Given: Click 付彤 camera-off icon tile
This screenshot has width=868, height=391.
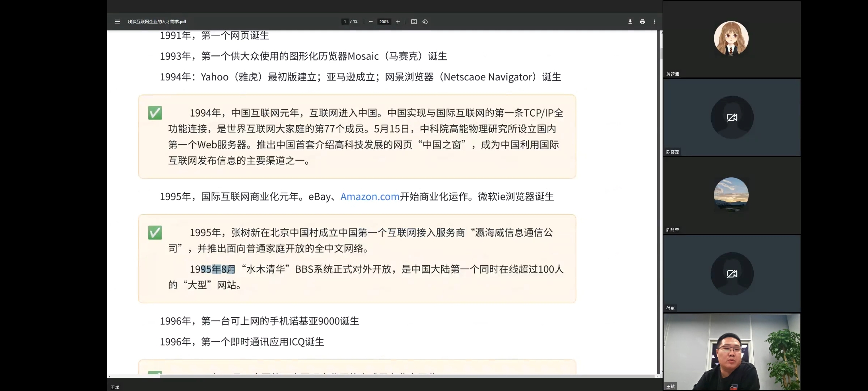Looking at the screenshot, I should tap(731, 274).
